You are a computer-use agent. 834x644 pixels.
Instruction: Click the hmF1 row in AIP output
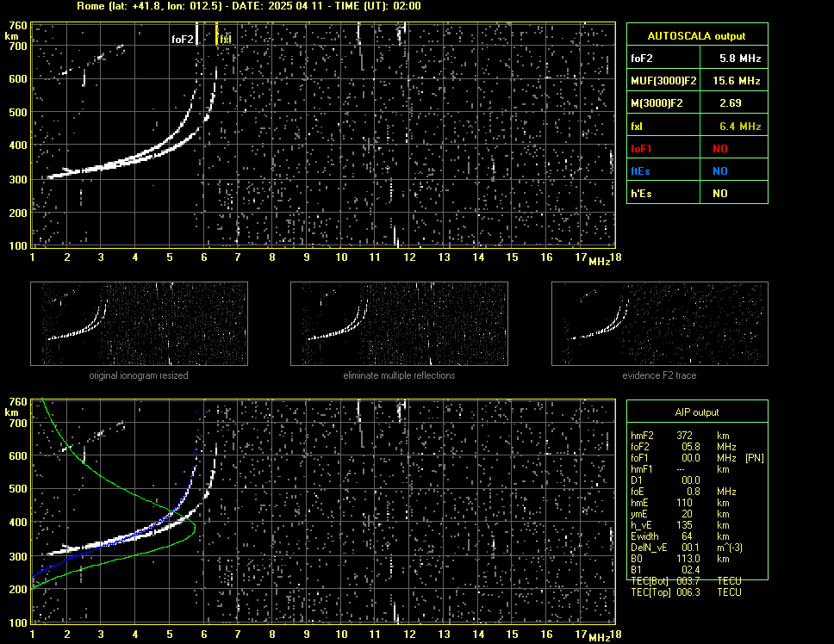click(680, 469)
